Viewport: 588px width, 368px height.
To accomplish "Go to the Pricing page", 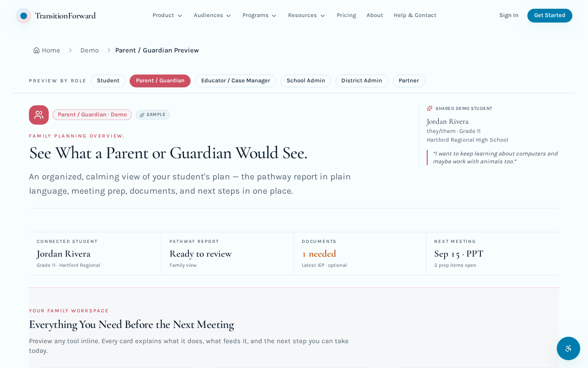I will [346, 15].
